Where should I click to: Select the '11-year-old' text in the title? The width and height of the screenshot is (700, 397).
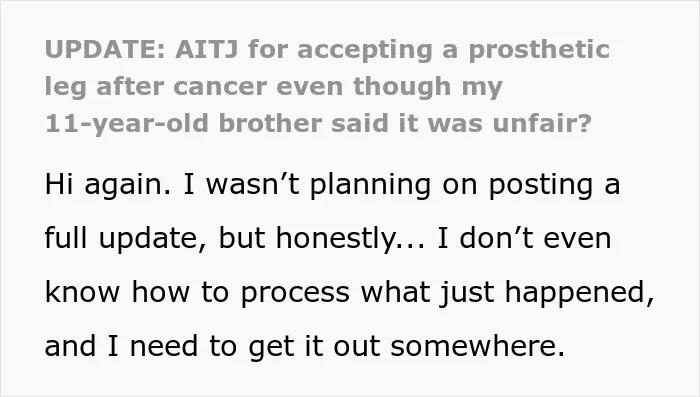pos(127,125)
